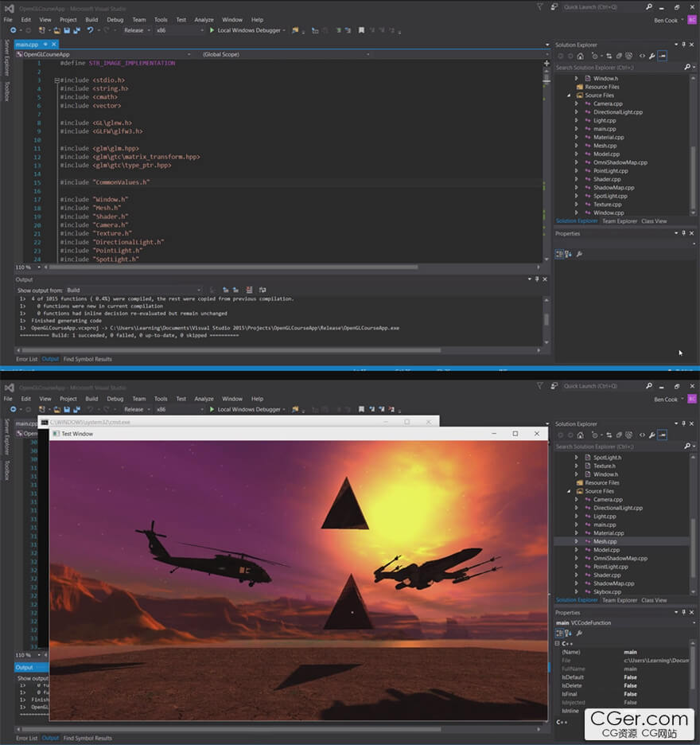Click Alphabetical sort icon in upper Properties panel
The height and width of the screenshot is (745, 700).
click(x=569, y=254)
